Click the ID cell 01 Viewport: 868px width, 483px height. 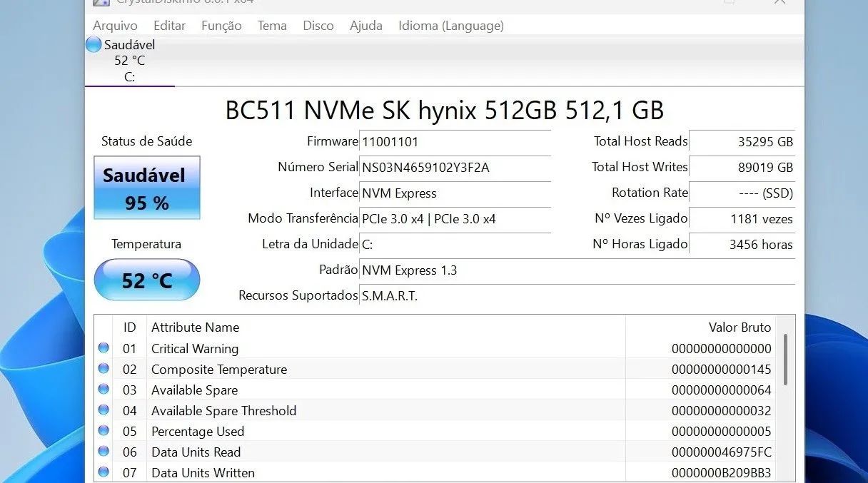tap(129, 349)
